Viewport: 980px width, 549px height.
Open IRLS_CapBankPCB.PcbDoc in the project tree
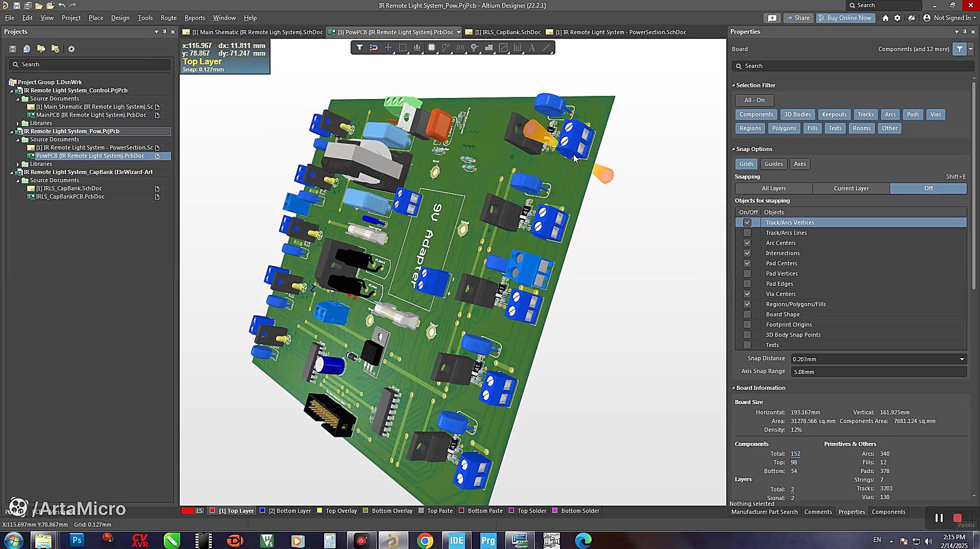[70, 196]
